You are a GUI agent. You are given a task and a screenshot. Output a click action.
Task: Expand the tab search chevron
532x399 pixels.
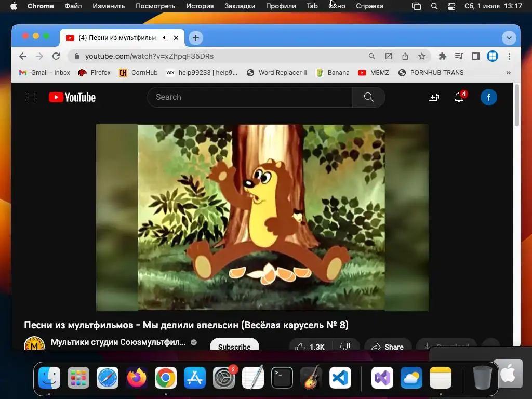pos(509,37)
